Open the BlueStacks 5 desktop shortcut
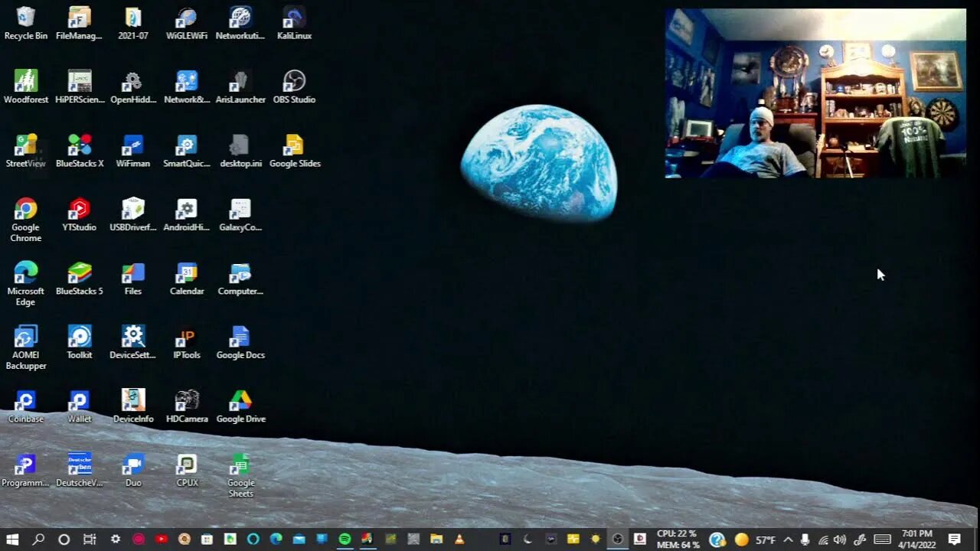Screen dimensions: 980x551 pos(80,279)
